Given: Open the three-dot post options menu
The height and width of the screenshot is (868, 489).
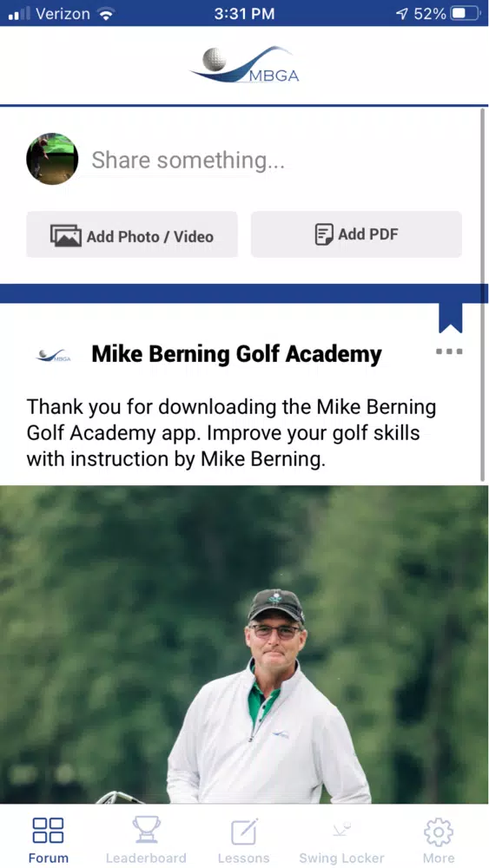Looking at the screenshot, I should [x=449, y=352].
